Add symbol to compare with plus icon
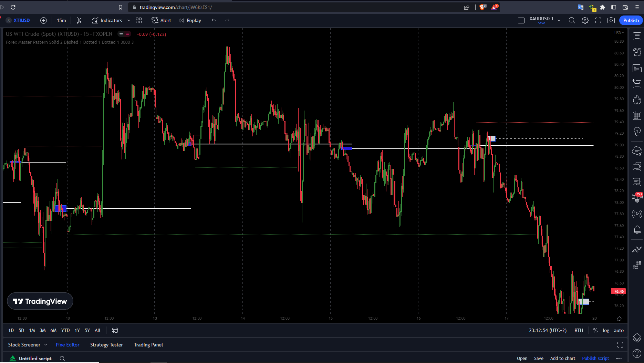The width and height of the screenshot is (644, 363). pos(43,20)
